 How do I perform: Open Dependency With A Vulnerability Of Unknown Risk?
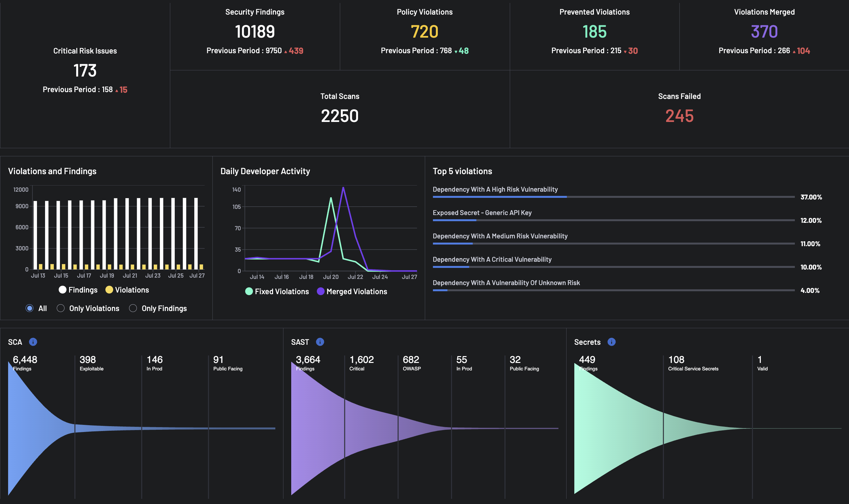pyautogui.click(x=506, y=283)
